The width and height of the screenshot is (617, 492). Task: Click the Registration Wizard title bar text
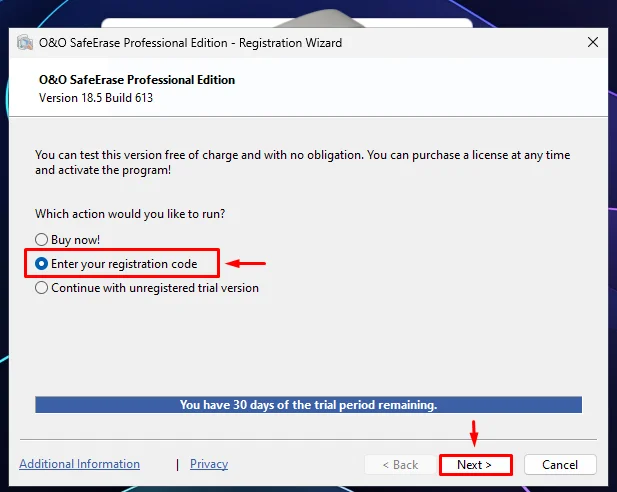click(190, 43)
